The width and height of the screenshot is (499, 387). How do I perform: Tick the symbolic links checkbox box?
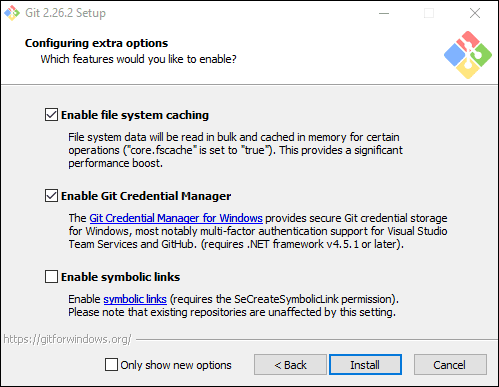coord(51,277)
